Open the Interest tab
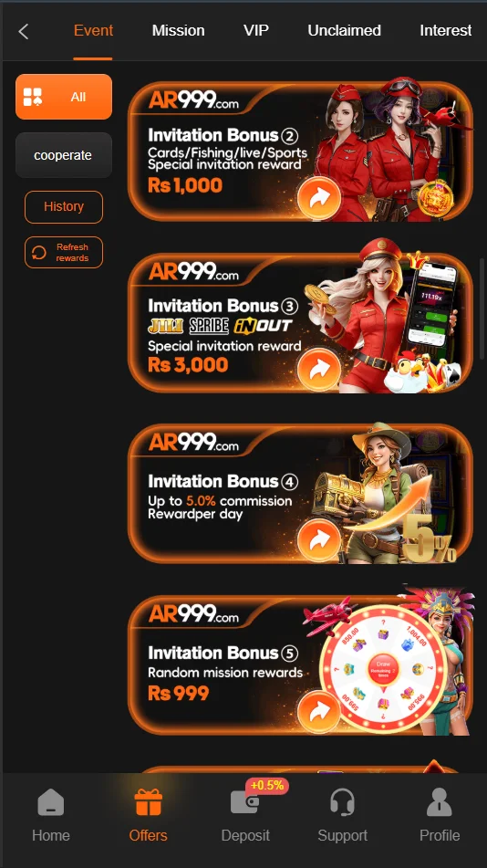487x868 pixels. pyautogui.click(x=445, y=30)
